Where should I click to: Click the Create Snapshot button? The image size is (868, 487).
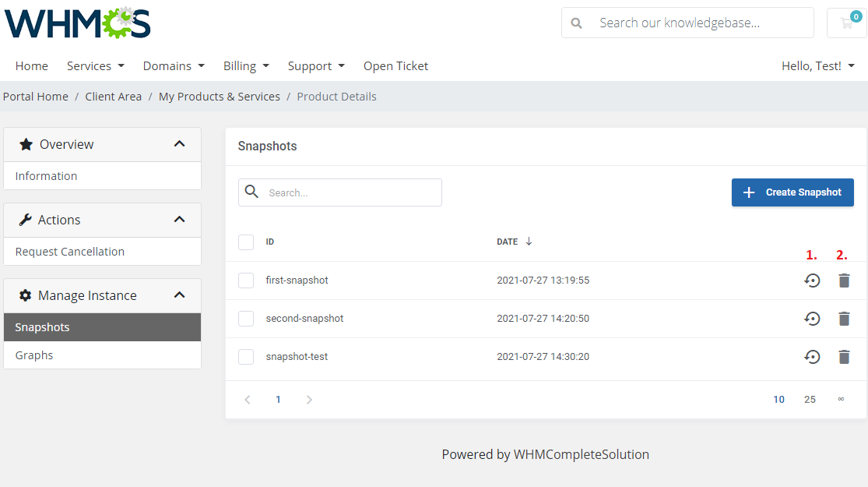(x=792, y=192)
